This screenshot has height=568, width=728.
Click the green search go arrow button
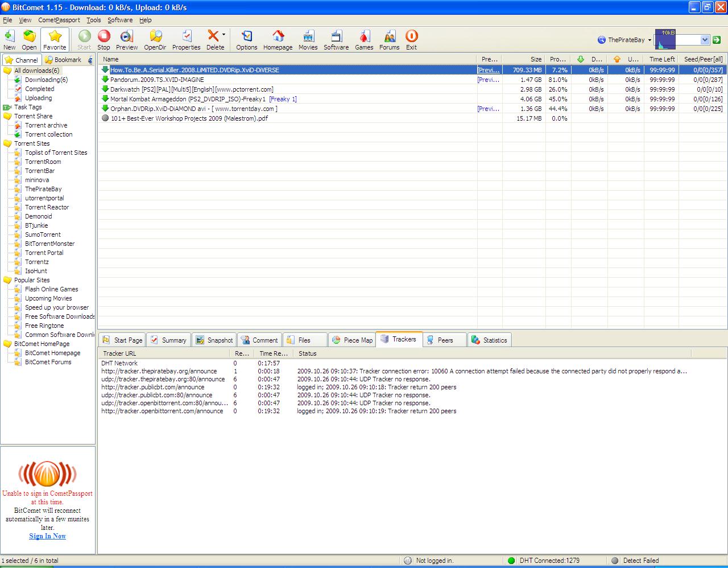coord(717,40)
